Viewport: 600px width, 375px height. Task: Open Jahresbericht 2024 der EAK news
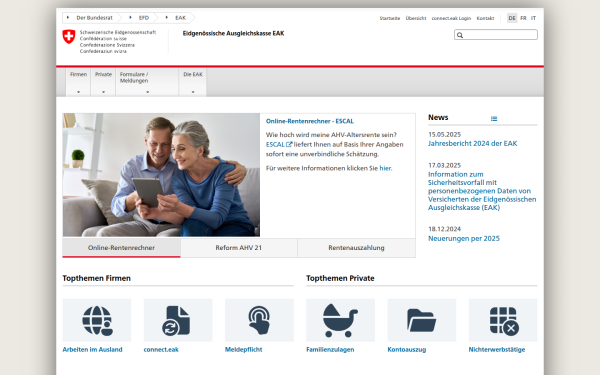[x=473, y=143]
